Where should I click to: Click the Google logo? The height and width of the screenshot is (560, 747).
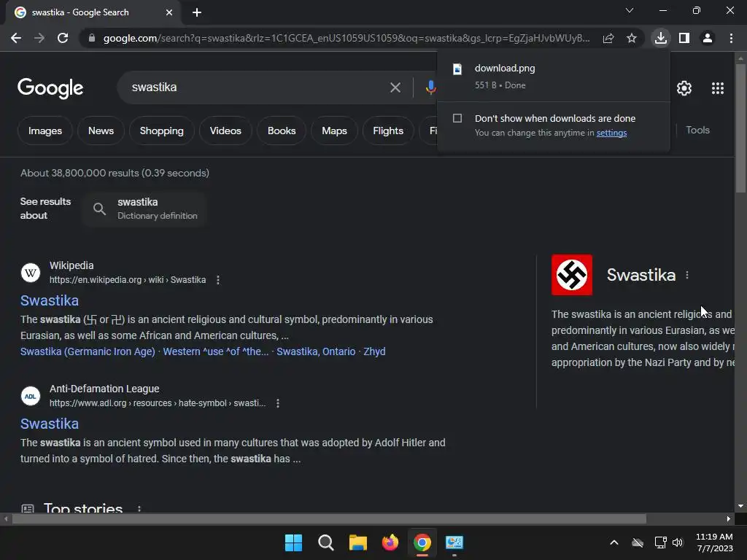[x=50, y=88]
